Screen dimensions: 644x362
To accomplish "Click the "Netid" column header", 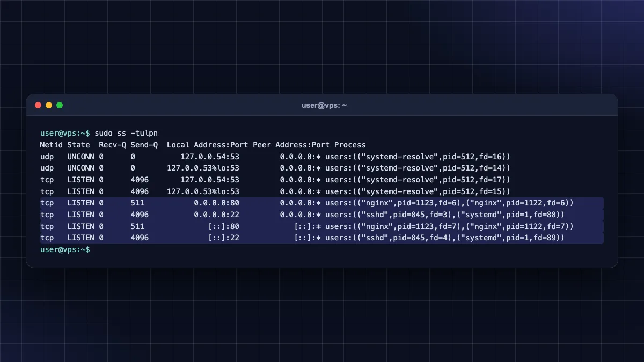I will pyautogui.click(x=51, y=145).
